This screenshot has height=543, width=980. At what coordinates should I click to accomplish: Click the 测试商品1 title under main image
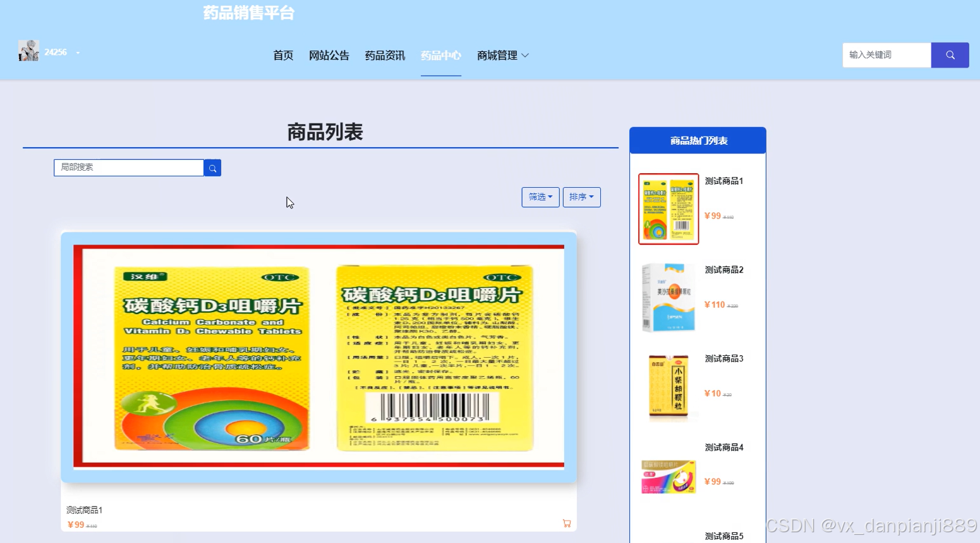85,510
